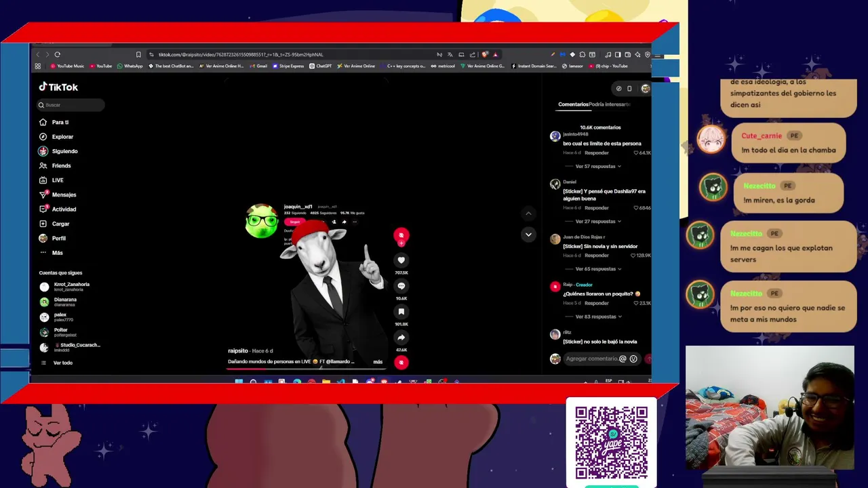Share video with arrow icon

point(401,338)
